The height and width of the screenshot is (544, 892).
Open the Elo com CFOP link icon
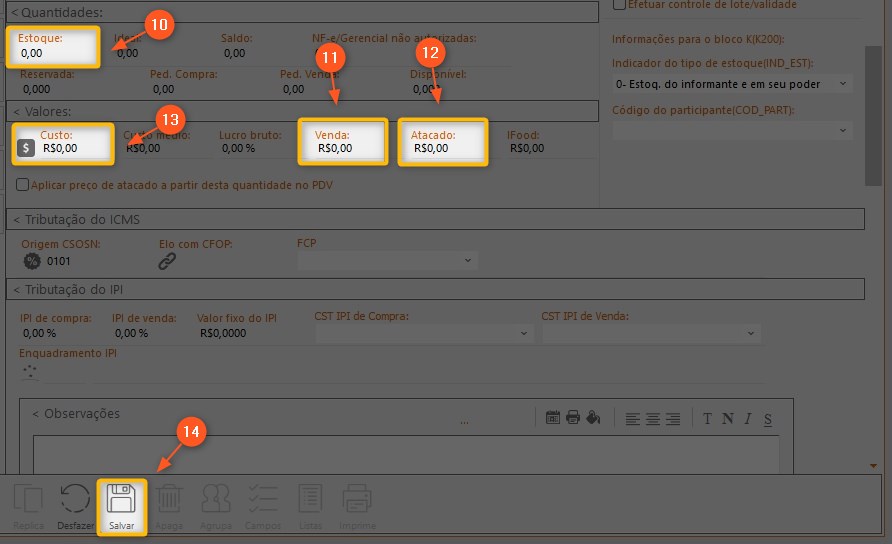(167, 261)
